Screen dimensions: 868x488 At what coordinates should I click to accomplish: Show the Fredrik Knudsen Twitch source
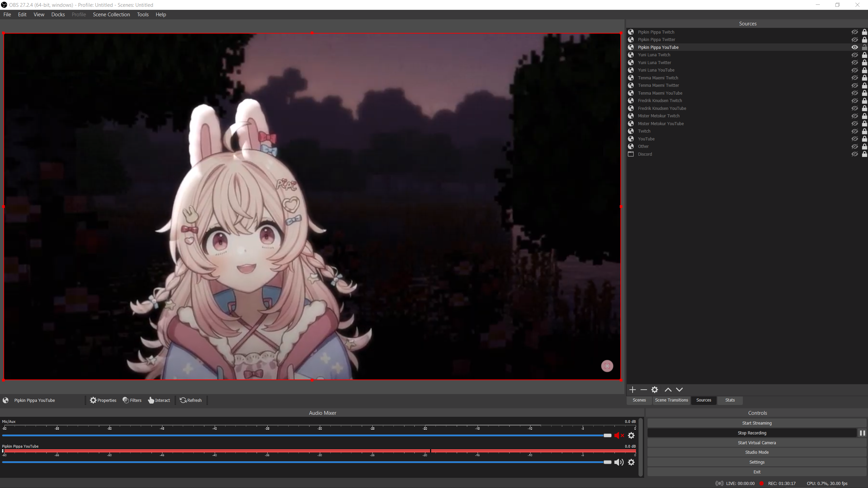855,101
